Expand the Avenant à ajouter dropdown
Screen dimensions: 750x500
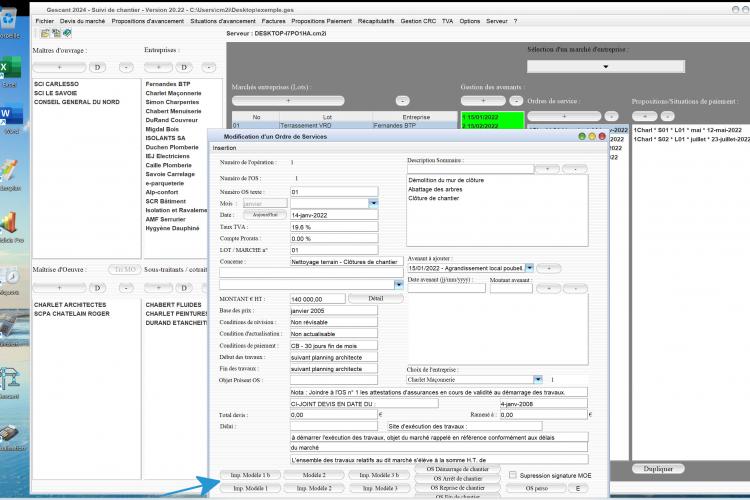[529, 268]
